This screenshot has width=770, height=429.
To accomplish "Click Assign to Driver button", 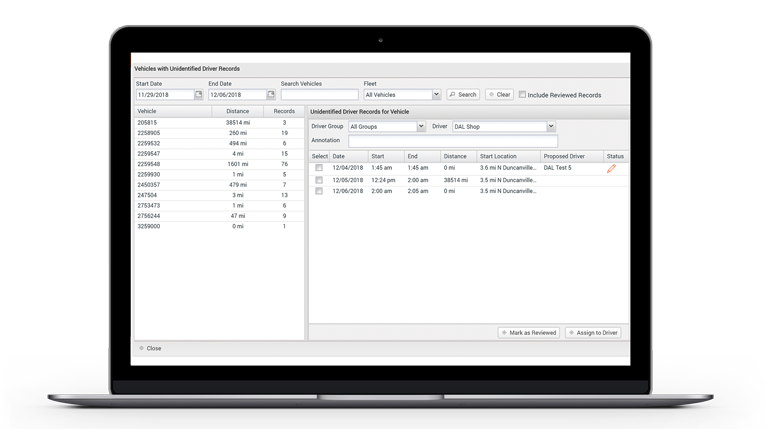I will tap(593, 332).
